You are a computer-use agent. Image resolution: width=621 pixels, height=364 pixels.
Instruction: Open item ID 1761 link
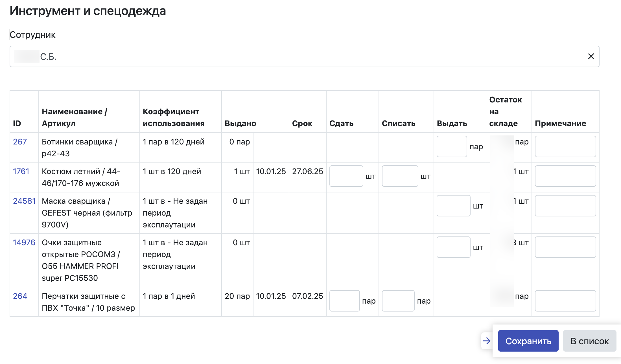point(21,171)
